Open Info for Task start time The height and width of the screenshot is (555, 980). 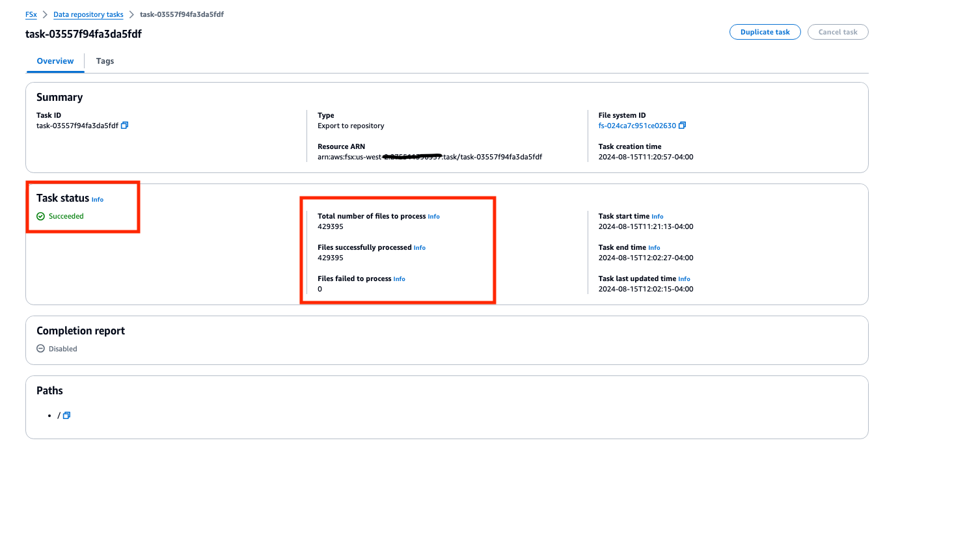[657, 217]
